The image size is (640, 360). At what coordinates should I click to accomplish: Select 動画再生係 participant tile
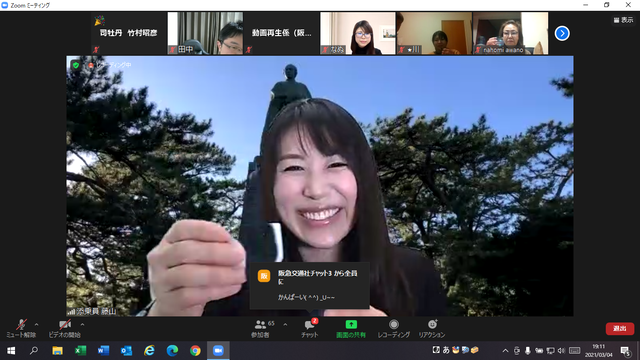pyautogui.click(x=282, y=33)
